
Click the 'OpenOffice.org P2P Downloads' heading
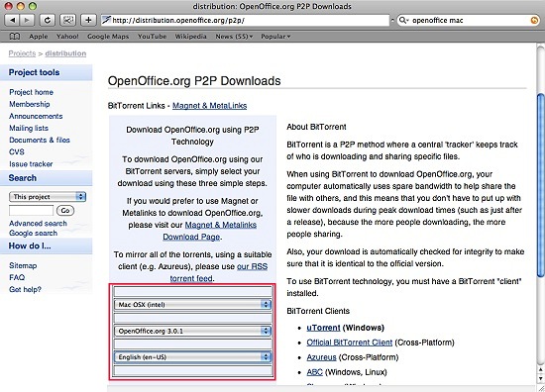pyautogui.click(x=194, y=80)
